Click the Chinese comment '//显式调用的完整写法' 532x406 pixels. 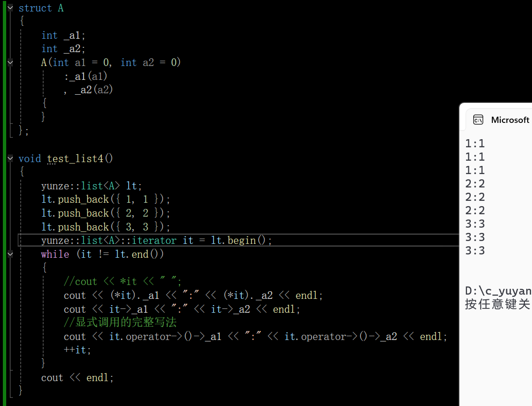(x=120, y=322)
